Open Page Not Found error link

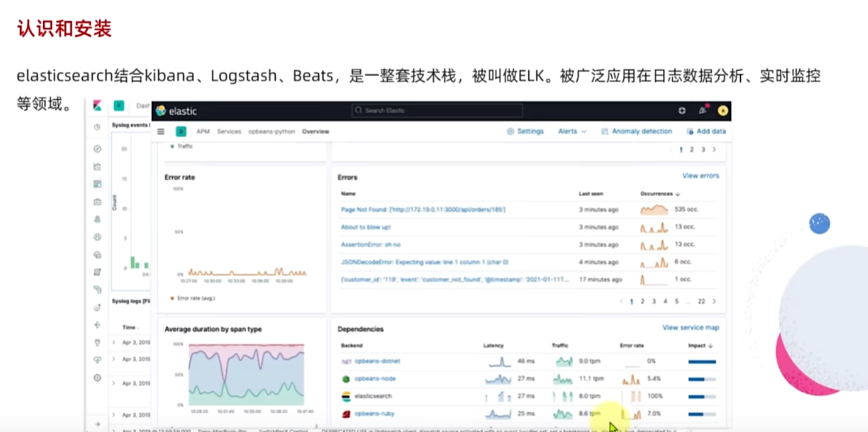(423, 210)
